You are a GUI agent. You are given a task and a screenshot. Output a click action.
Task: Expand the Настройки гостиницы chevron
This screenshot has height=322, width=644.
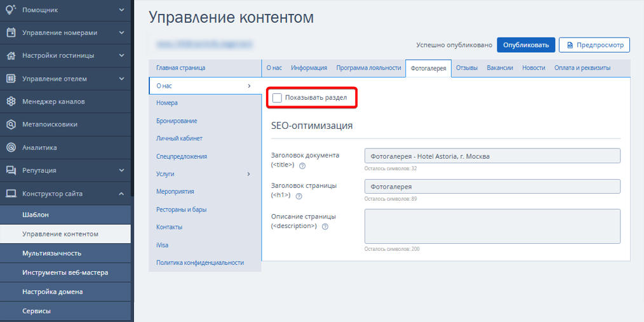[x=121, y=55]
